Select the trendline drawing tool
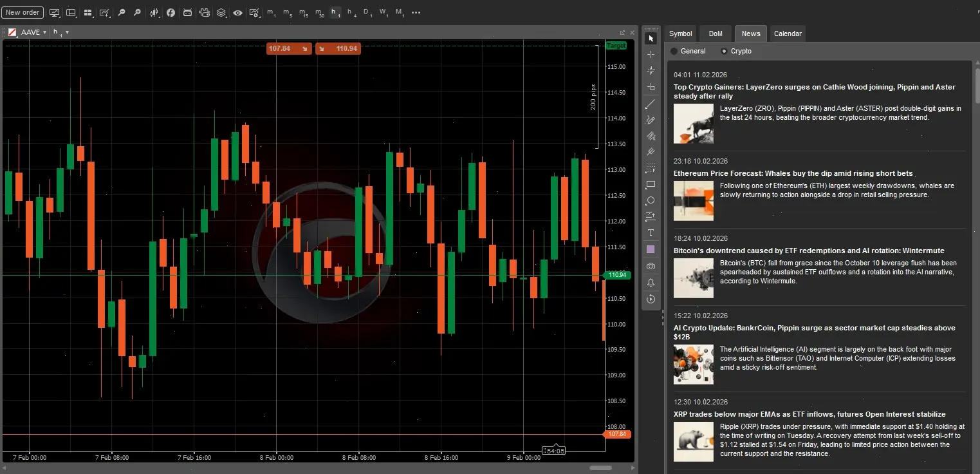Viewport: 980px width, 474px height. (x=651, y=104)
